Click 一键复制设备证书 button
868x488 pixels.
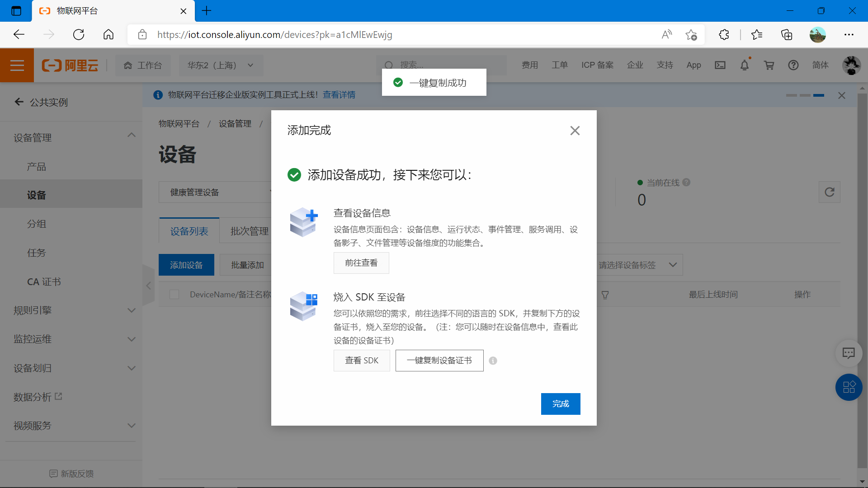coord(439,361)
